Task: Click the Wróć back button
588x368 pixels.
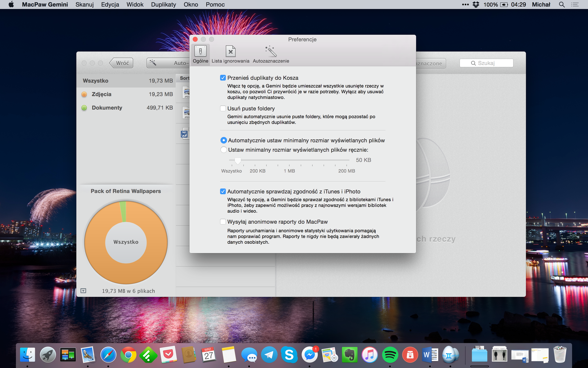Action: coord(122,63)
